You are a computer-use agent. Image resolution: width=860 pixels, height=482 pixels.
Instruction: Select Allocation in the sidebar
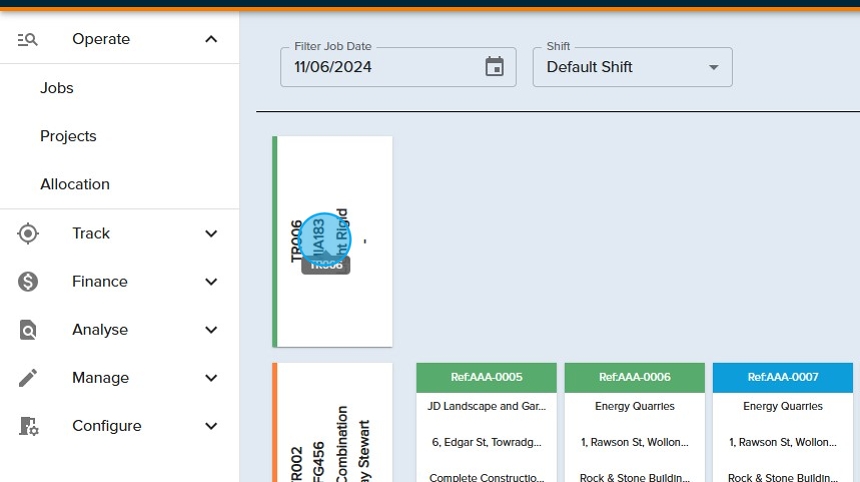75,184
